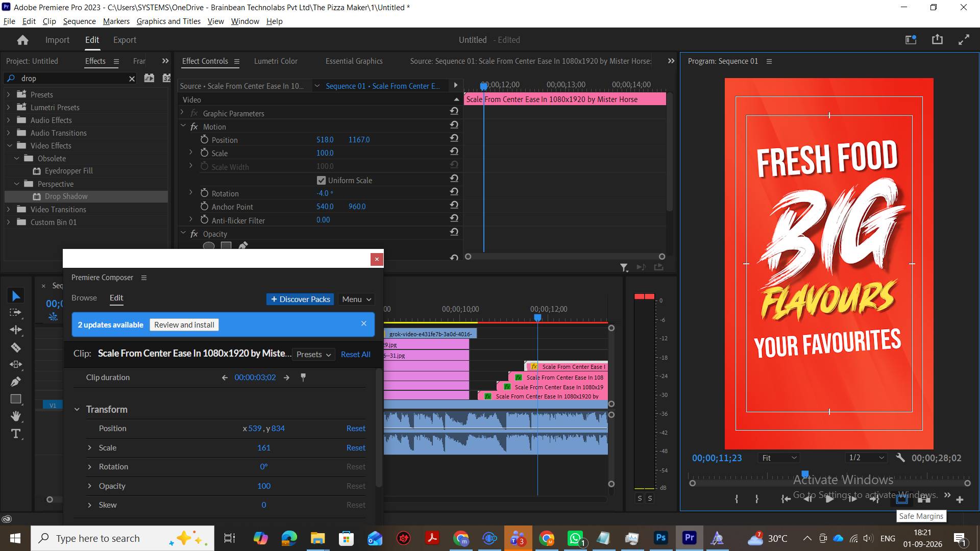The width and height of the screenshot is (980, 551).
Task: Select the Hand tool
Action: coord(16,416)
